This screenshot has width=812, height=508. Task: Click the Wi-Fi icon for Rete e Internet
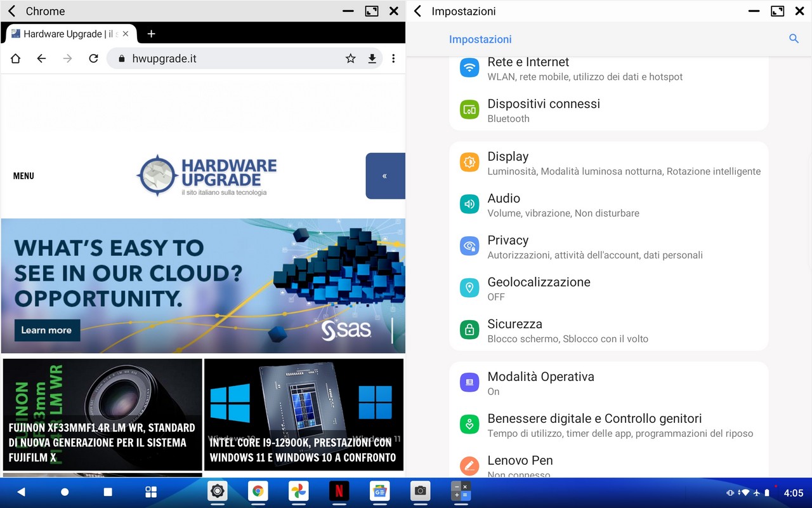point(469,67)
